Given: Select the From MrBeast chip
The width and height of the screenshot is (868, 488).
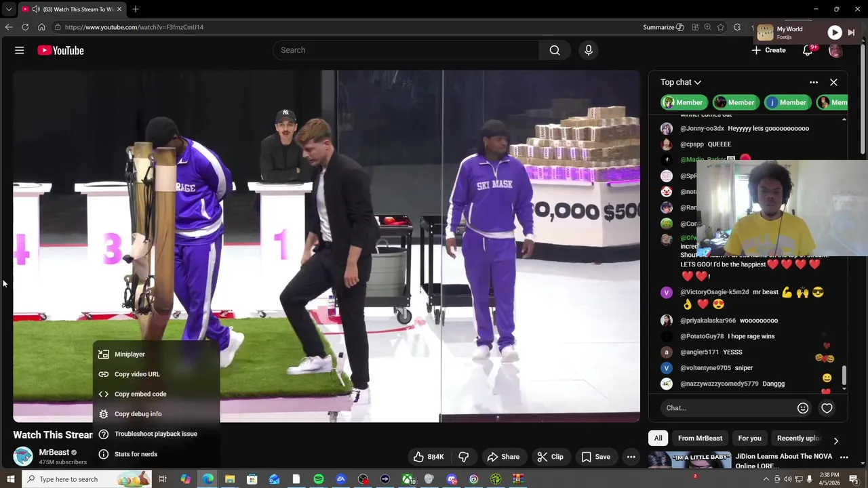Looking at the screenshot, I should pos(701,439).
